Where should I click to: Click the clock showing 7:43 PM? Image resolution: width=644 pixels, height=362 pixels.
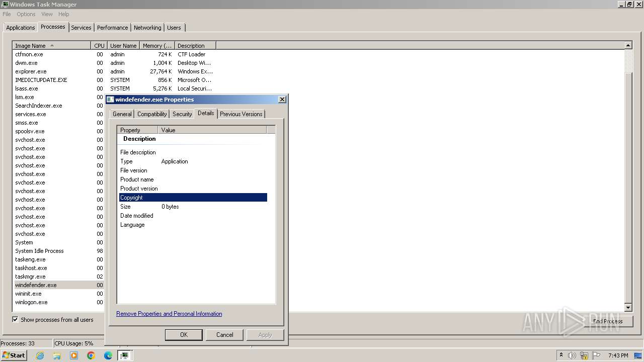tap(618, 355)
